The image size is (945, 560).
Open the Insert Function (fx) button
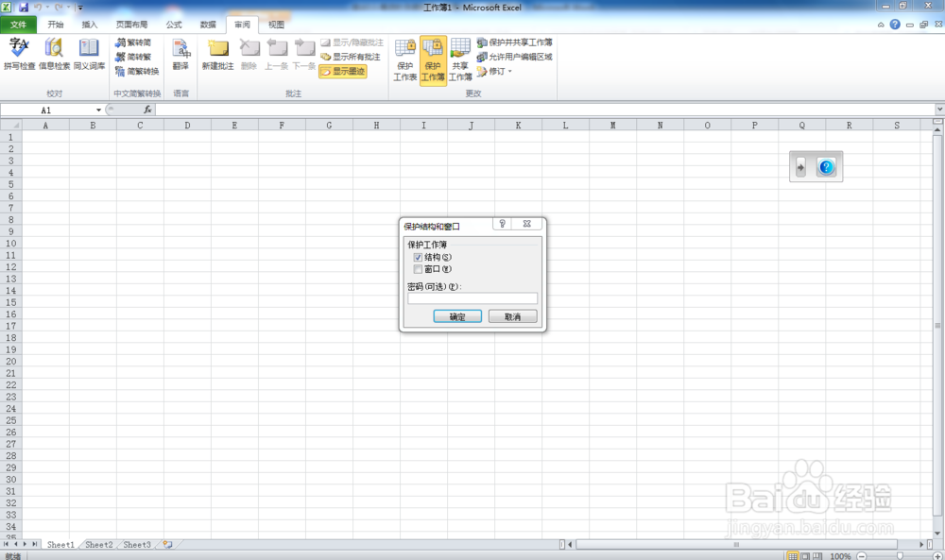coord(147,110)
